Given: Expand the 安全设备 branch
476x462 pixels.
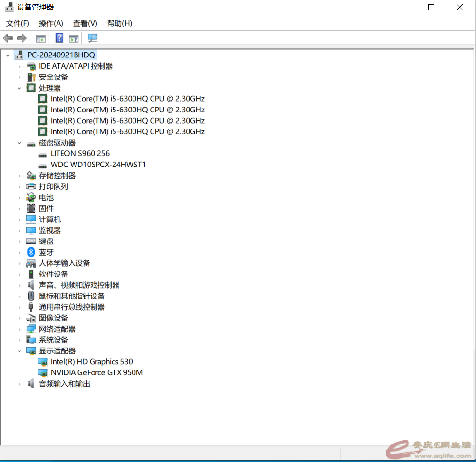Looking at the screenshot, I should coord(19,77).
